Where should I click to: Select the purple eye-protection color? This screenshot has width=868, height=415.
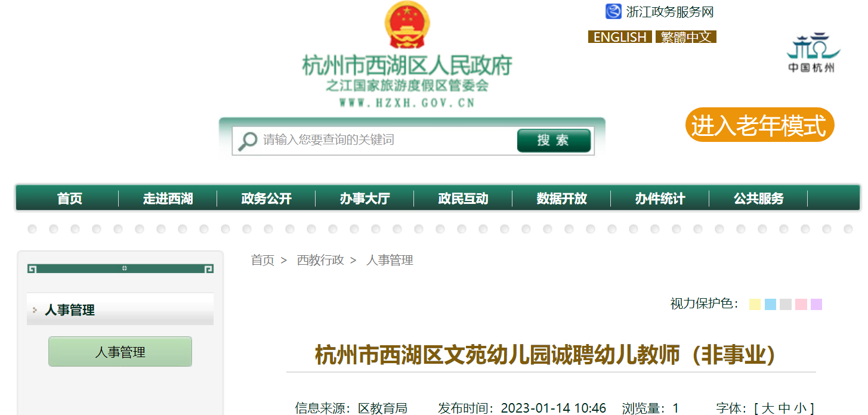pyautogui.click(x=817, y=304)
